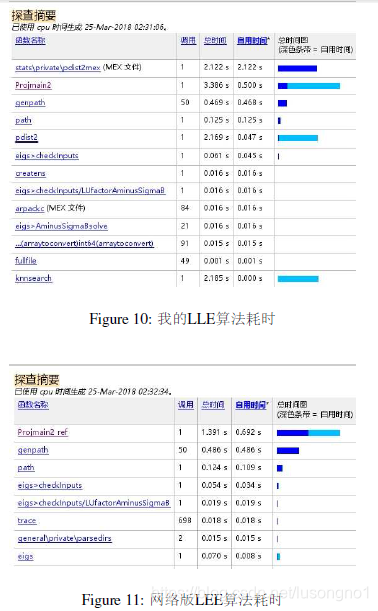Sort Figure 10 table by 函数名称 header
This screenshot has width=378, height=611.
click(30, 40)
